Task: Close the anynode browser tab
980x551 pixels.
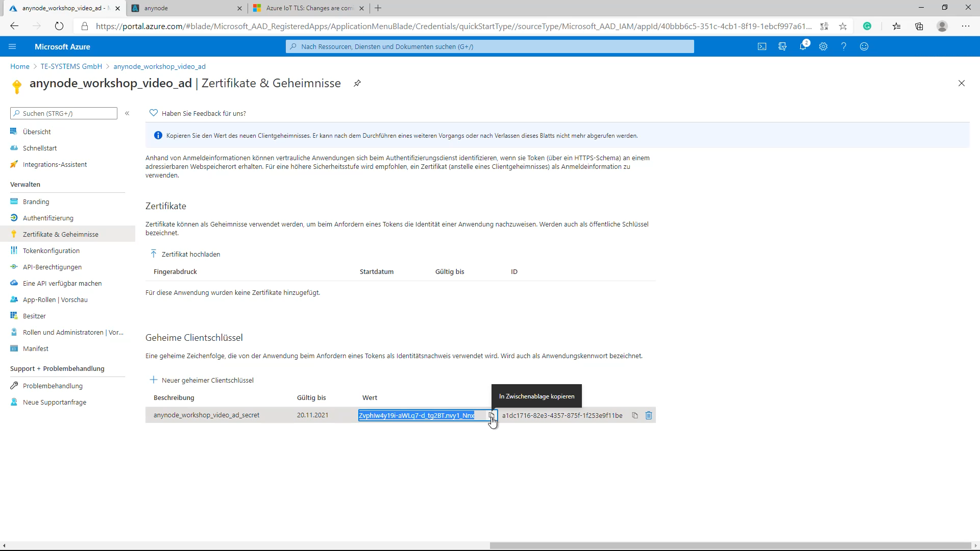Action: 239,8
